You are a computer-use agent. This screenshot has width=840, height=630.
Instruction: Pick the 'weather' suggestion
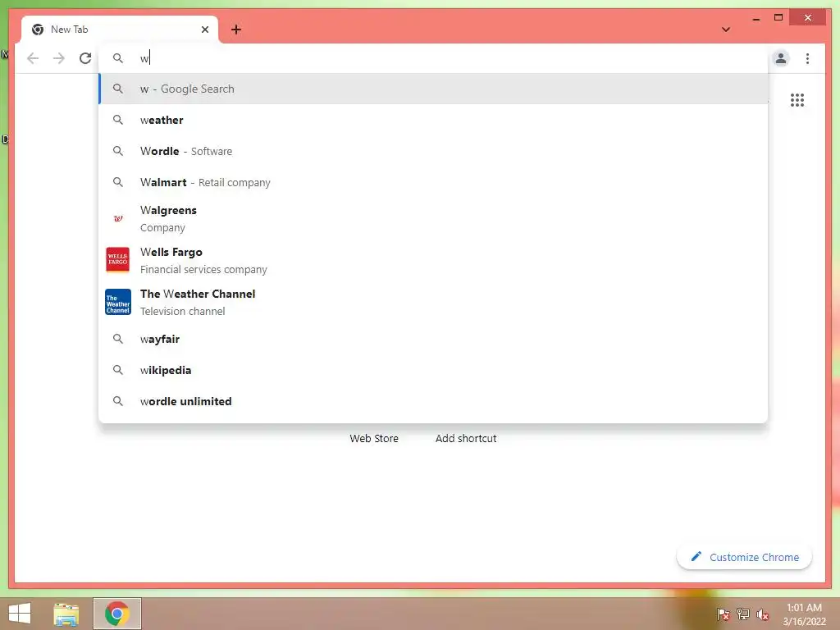[x=433, y=120]
